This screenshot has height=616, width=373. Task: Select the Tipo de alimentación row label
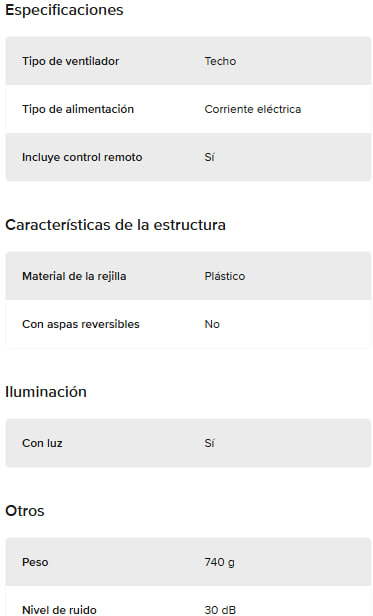(x=78, y=109)
